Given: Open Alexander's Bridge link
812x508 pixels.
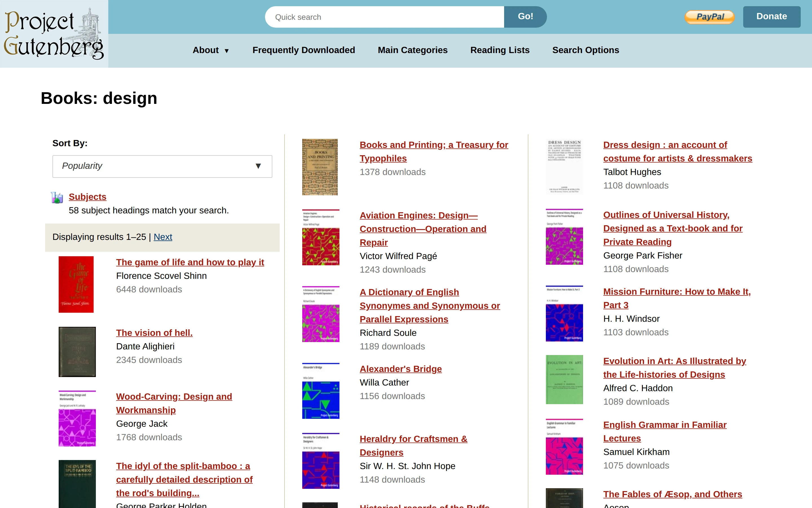Looking at the screenshot, I should [401, 369].
